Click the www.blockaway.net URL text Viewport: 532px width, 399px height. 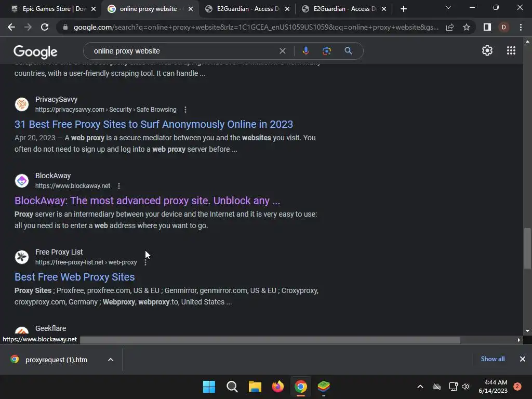[x=73, y=186]
